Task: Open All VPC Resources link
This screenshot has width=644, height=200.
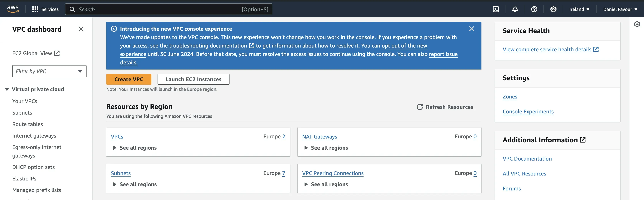Action: pos(524,174)
